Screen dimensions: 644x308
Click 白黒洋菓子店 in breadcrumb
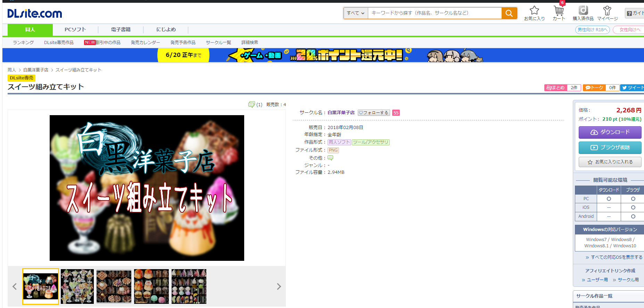(36, 70)
